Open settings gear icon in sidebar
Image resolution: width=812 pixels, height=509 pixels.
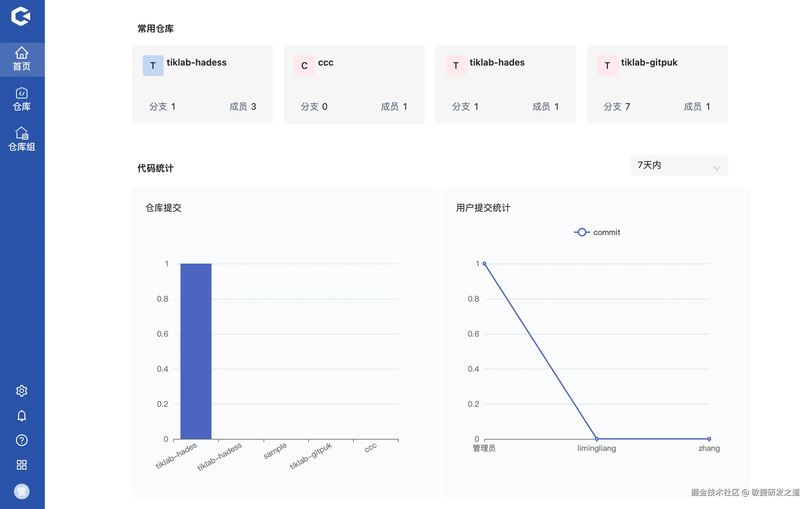(x=22, y=391)
